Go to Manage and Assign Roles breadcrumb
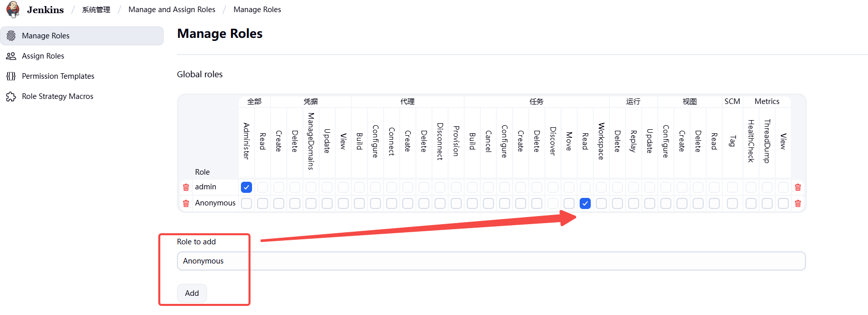Viewport: 868px width, 315px height. [172, 10]
